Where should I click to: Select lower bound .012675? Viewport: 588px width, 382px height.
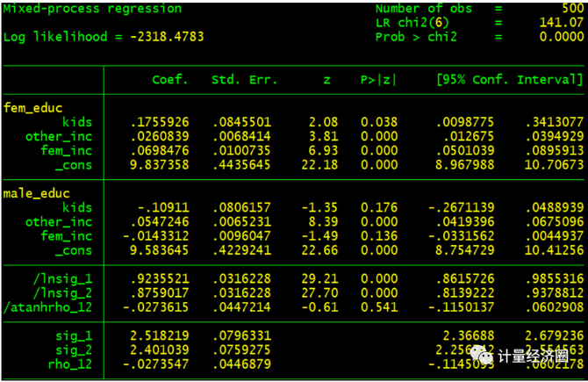point(470,136)
